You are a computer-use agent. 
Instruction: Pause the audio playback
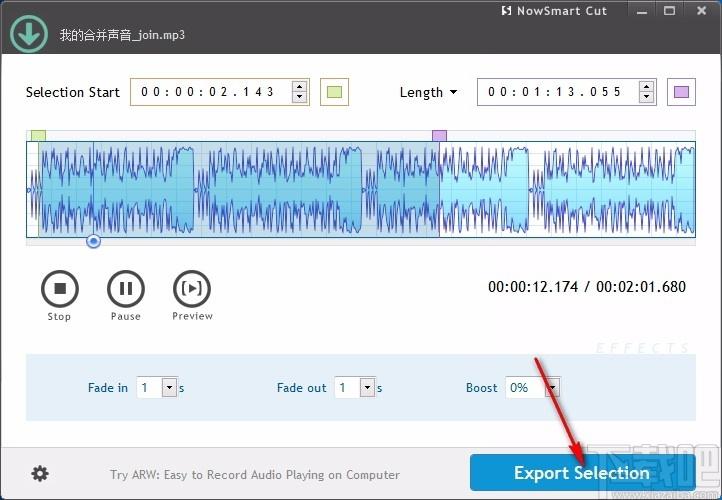point(126,289)
